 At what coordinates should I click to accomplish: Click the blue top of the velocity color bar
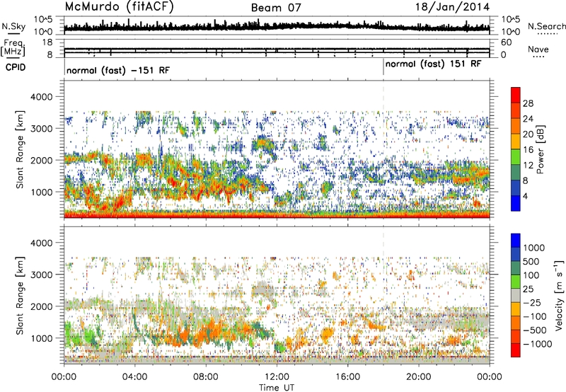516,240
